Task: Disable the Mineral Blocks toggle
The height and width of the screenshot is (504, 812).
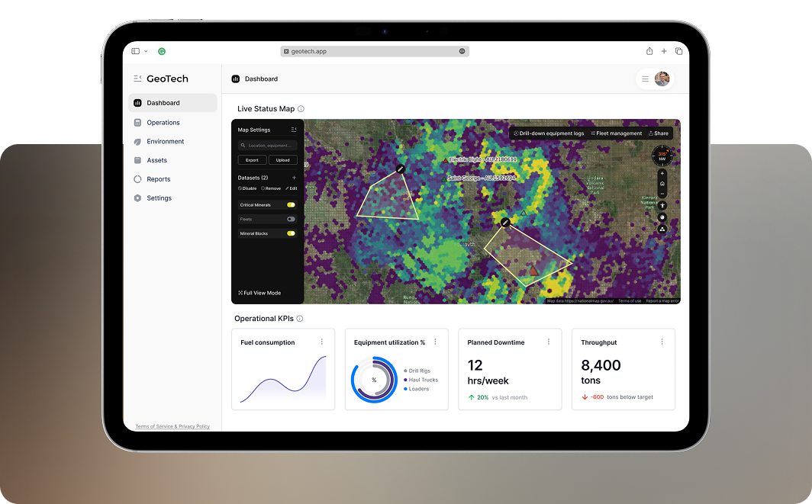Action: (x=291, y=233)
